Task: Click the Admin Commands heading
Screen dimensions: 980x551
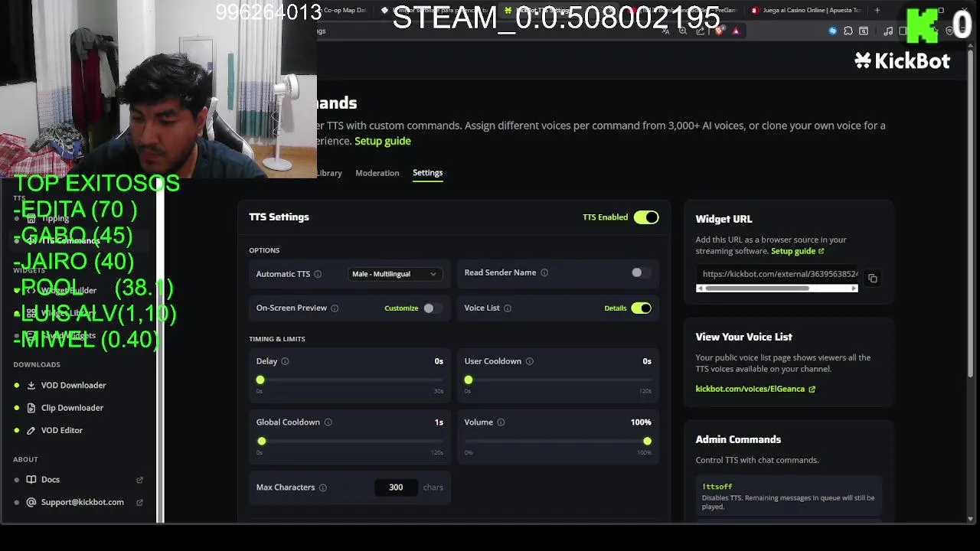Action: (x=738, y=440)
